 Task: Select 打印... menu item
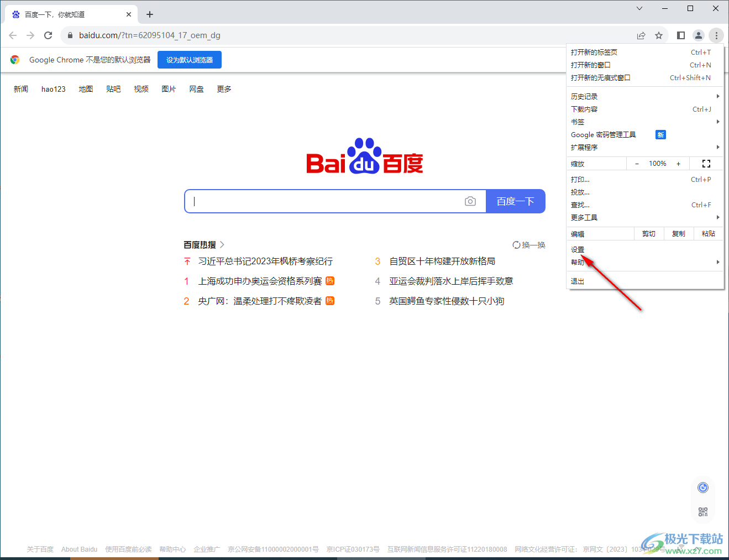point(645,179)
